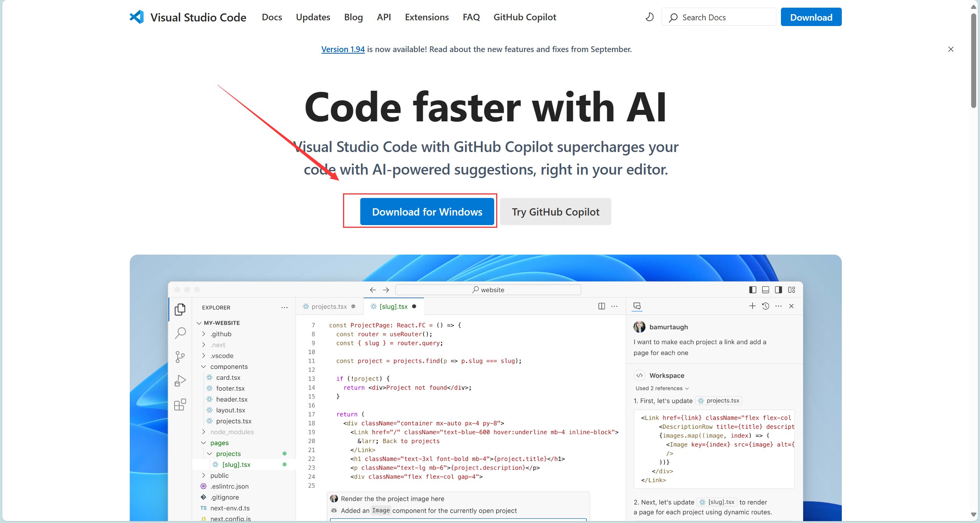Click the Workspace code icon in chat
980x523 pixels.
[x=639, y=375]
